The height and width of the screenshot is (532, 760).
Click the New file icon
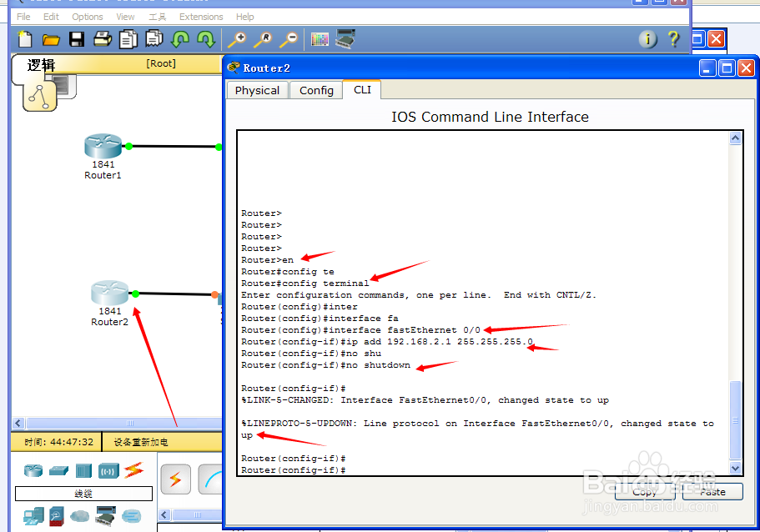pyautogui.click(x=25, y=39)
